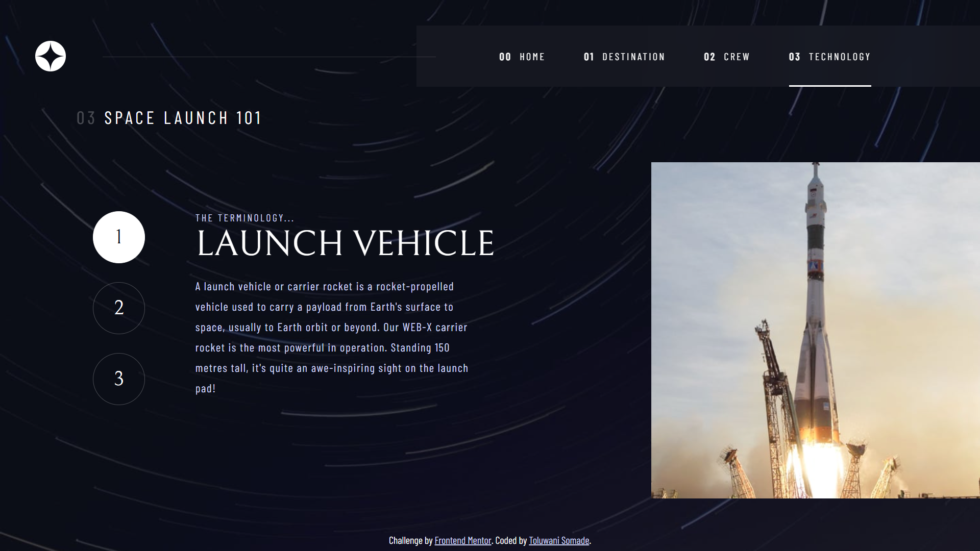
Task: Click the Space Launch 101 title
Action: [183, 118]
